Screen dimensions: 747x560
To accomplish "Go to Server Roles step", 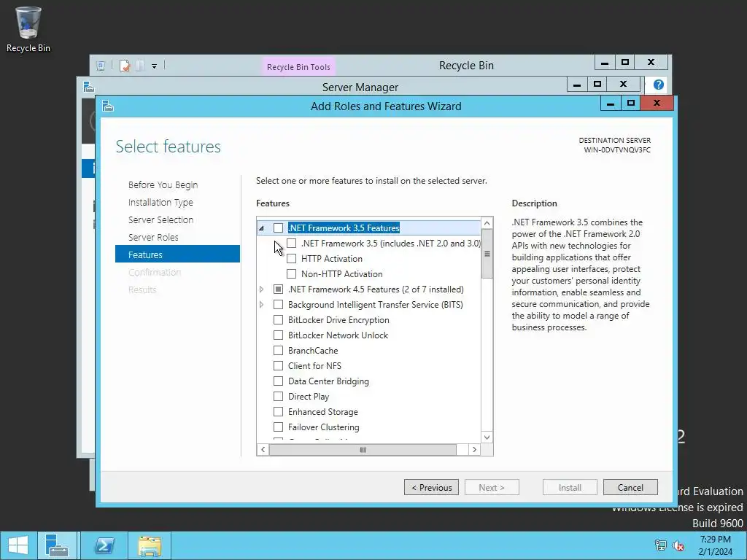I will (153, 237).
